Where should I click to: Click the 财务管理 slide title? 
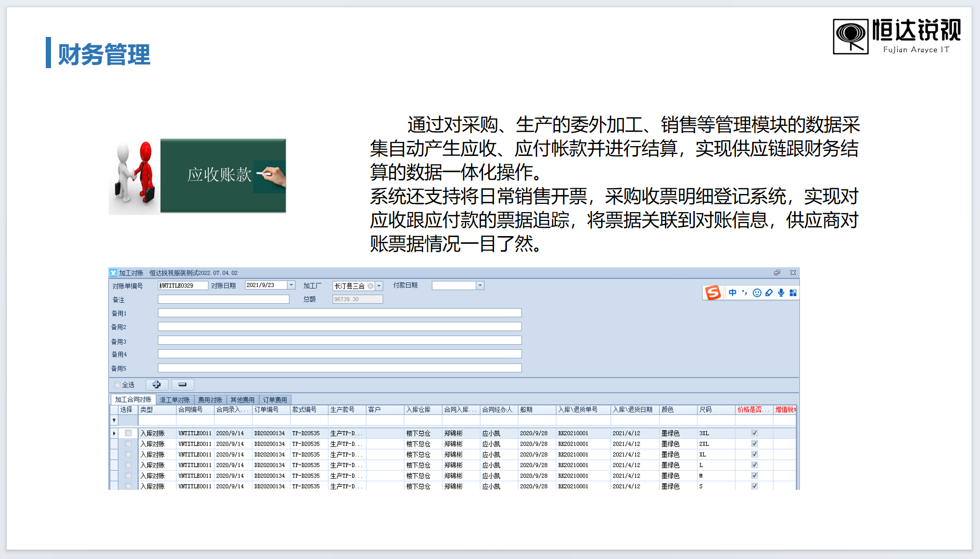(104, 55)
